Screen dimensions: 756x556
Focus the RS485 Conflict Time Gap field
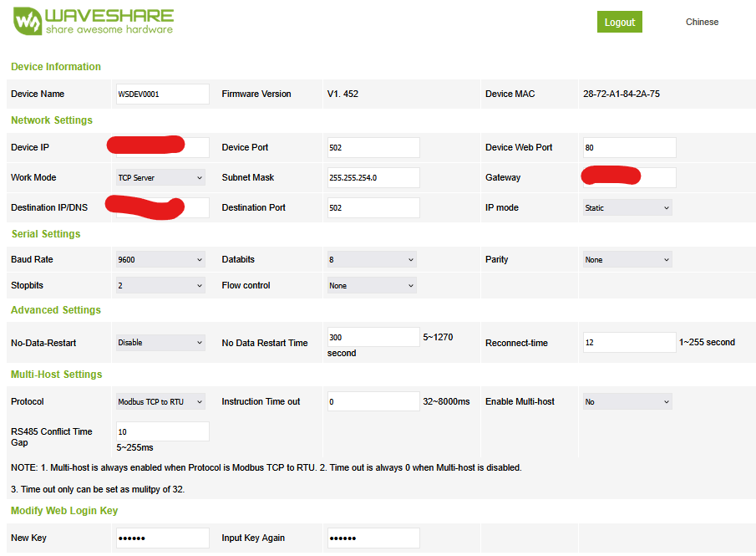tap(161, 431)
